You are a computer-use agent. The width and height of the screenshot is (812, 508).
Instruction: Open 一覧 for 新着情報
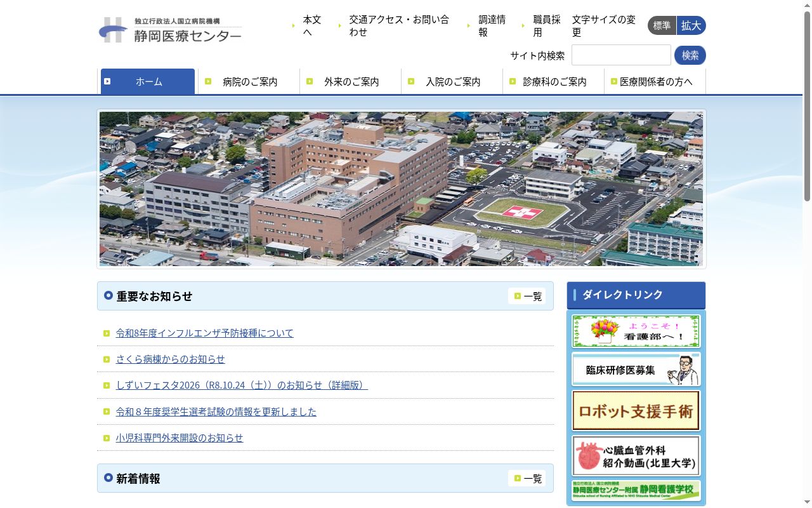pyautogui.click(x=527, y=478)
